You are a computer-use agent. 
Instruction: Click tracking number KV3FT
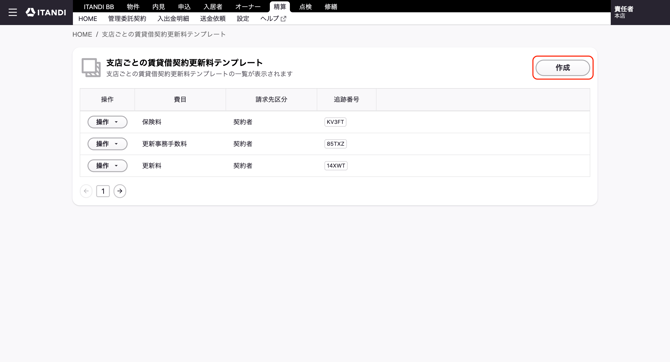(335, 122)
